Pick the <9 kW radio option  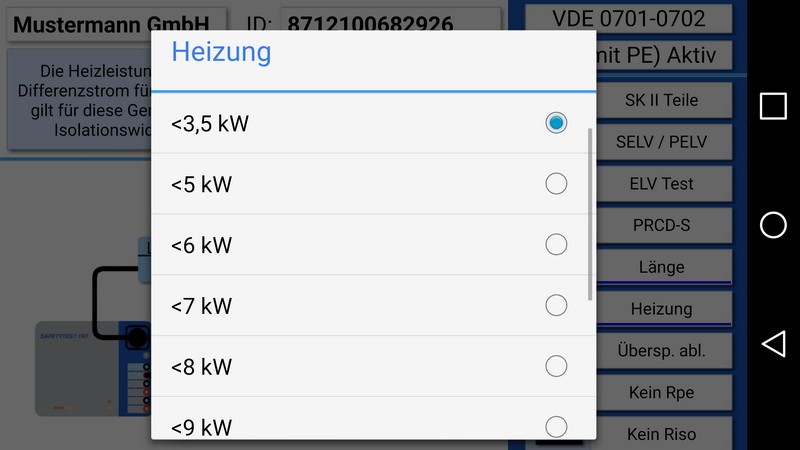pyautogui.click(x=373, y=418)
